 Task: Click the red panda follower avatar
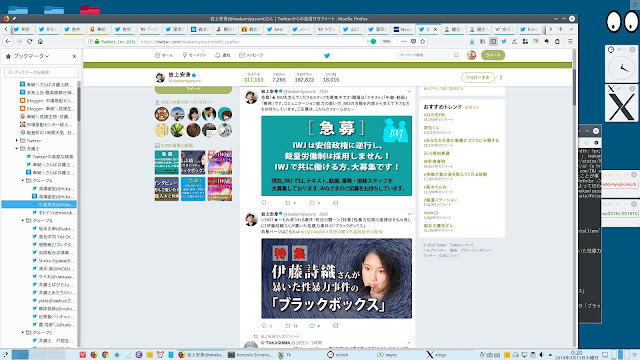click(x=162, y=114)
